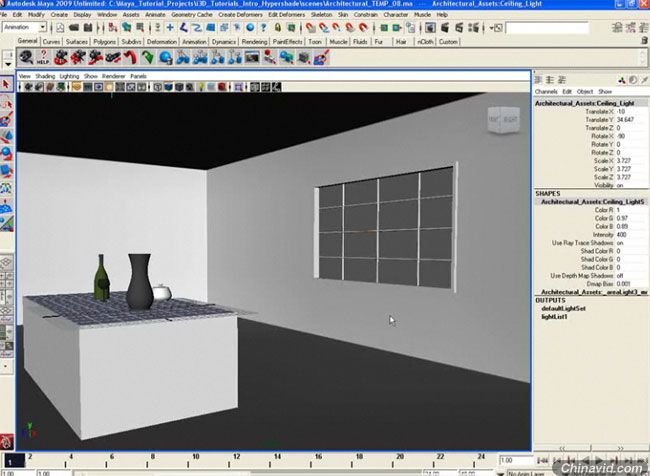Click the paint selection tool

6,119
